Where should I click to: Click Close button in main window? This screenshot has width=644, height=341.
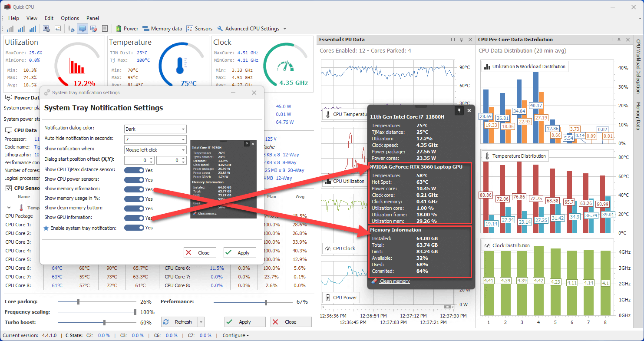point(291,322)
